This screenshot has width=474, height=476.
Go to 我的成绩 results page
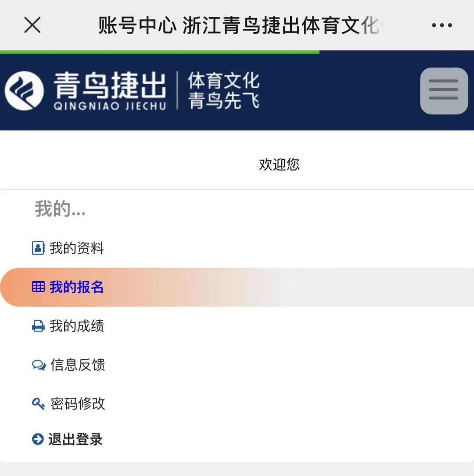tap(77, 326)
